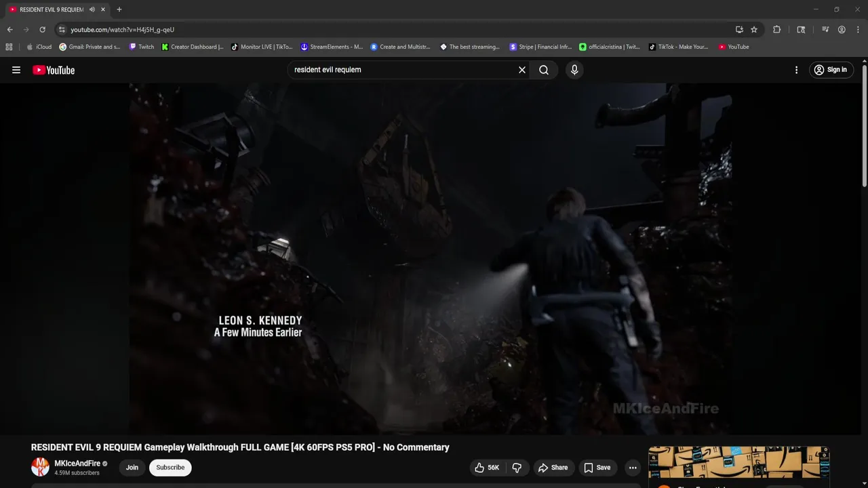This screenshot has width=868, height=488.
Task: Install app icon in address bar
Action: pyautogui.click(x=739, y=30)
